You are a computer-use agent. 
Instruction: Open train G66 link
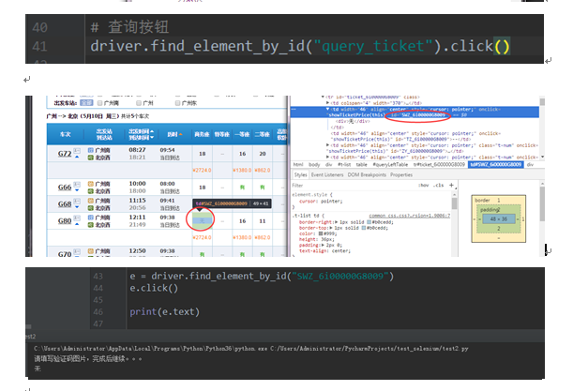[x=65, y=188]
